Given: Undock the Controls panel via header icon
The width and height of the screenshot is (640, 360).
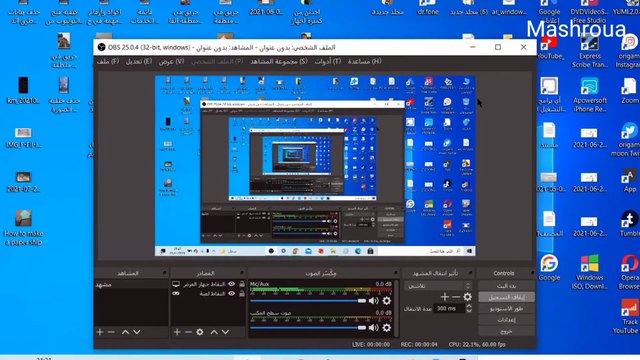Looking at the screenshot, I should point(532,273).
